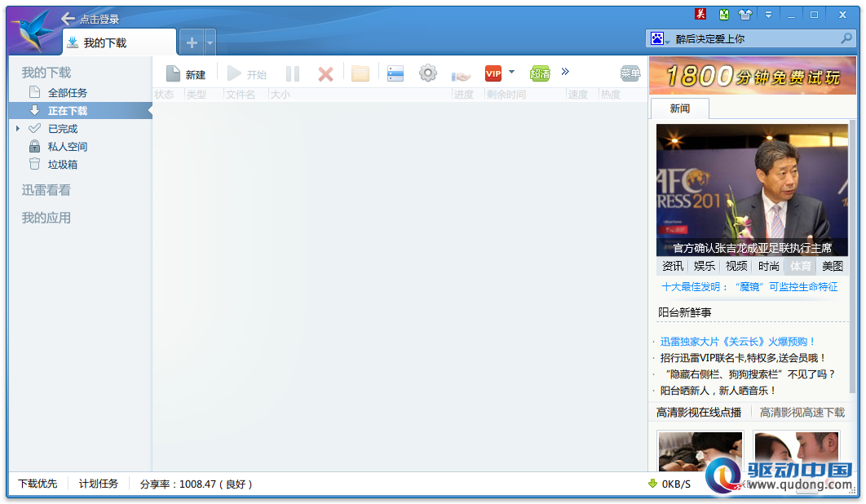Click the green 超清 icon

click(540, 73)
